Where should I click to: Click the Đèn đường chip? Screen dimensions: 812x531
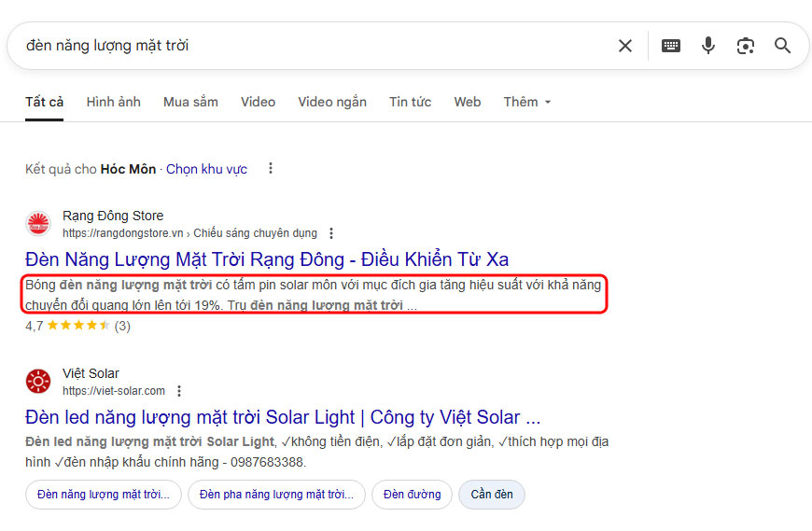point(413,495)
